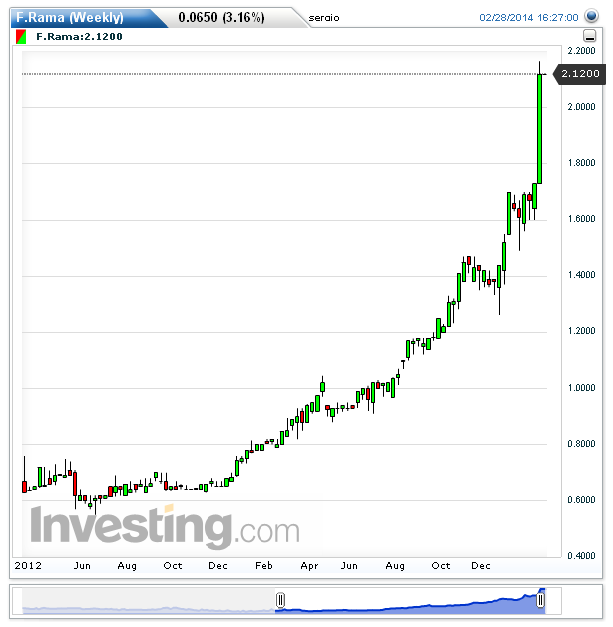Click the 1.8000 price axis label
Screen dimensions: 613x627
[x=581, y=163]
